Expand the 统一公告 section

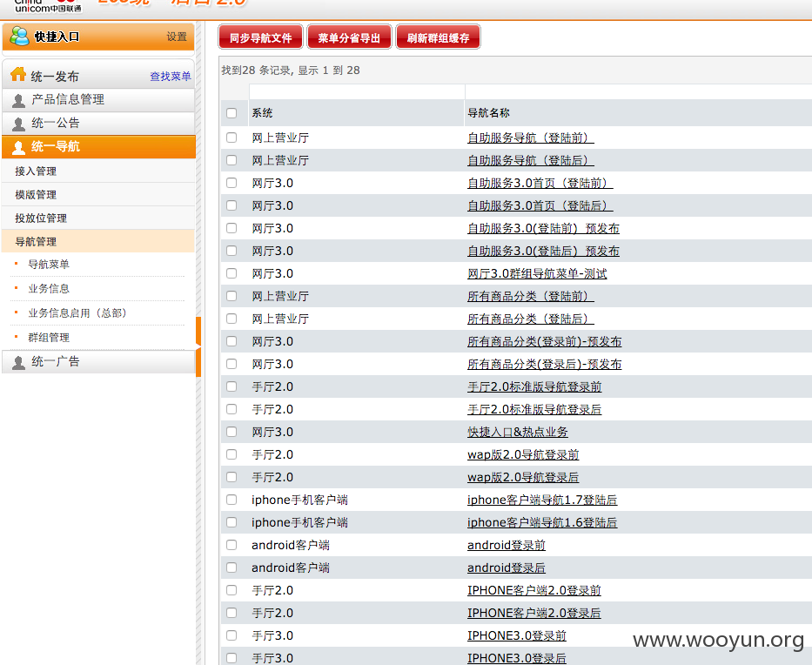click(x=98, y=124)
